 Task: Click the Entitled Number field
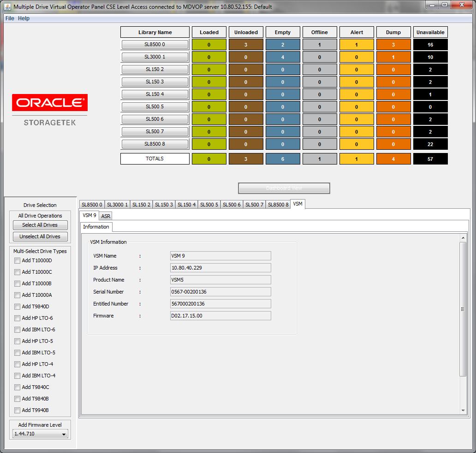coord(220,304)
